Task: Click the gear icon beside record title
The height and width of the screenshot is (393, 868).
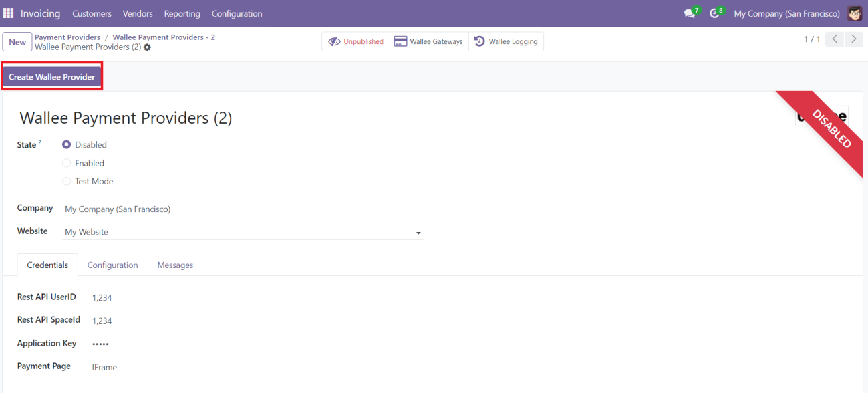Action: coord(148,47)
